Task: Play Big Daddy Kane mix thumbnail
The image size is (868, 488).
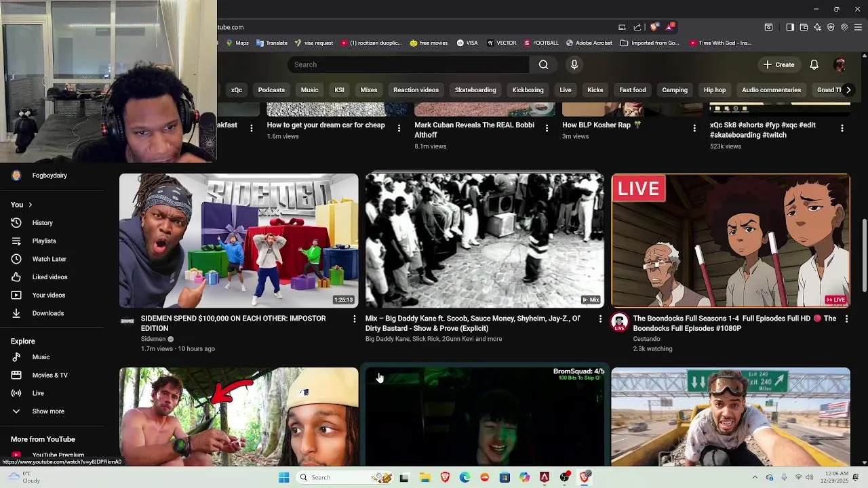Action: click(x=485, y=241)
